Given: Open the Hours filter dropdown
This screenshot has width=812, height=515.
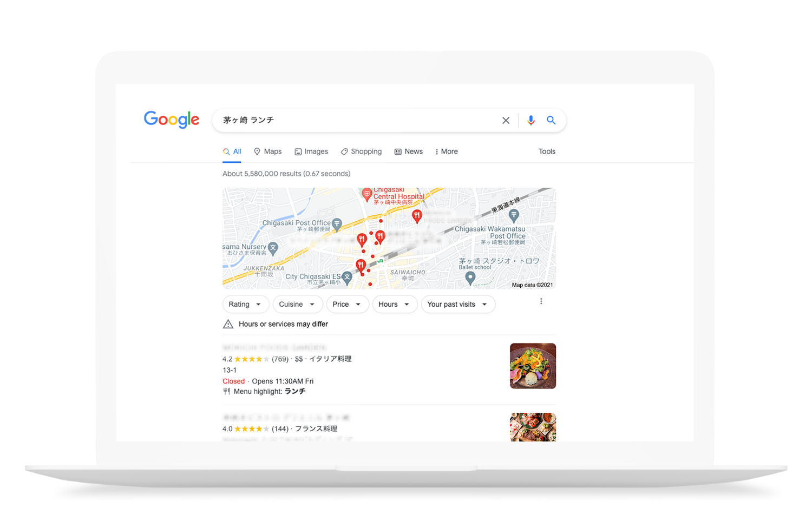Looking at the screenshot, I should pyautogui.click(x=394, y=305).
